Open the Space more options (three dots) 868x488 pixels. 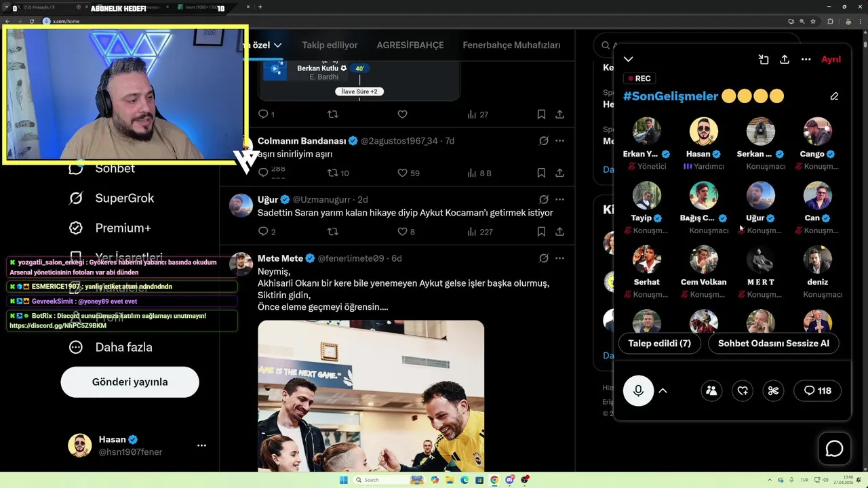806,60
